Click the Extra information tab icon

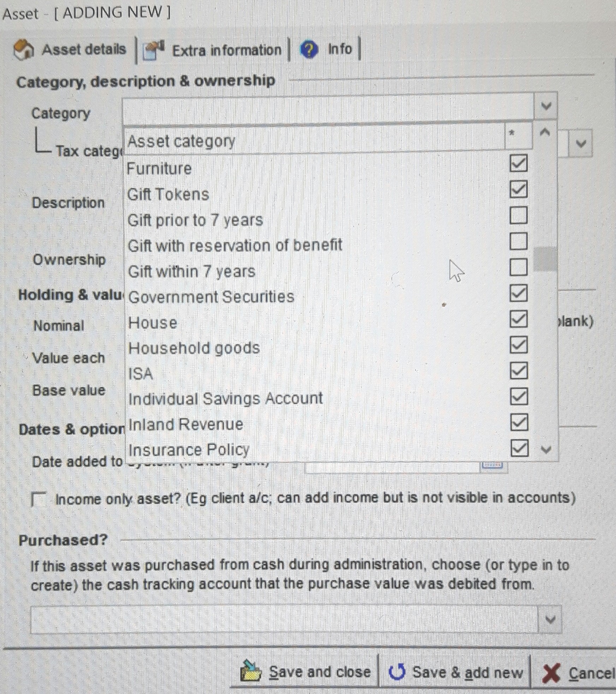[154, 51]
